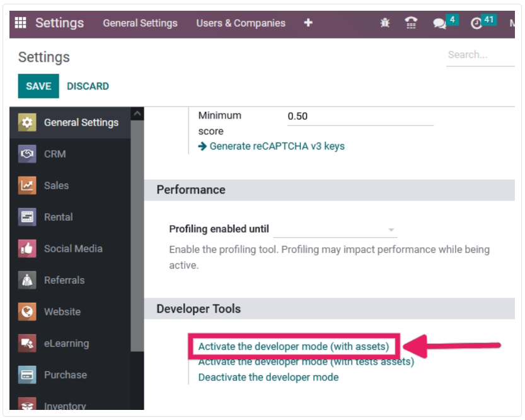This screenshot has height=420, width=525.
Task: Open the Profiling enabled until dropdown
Action: (335, 230)
